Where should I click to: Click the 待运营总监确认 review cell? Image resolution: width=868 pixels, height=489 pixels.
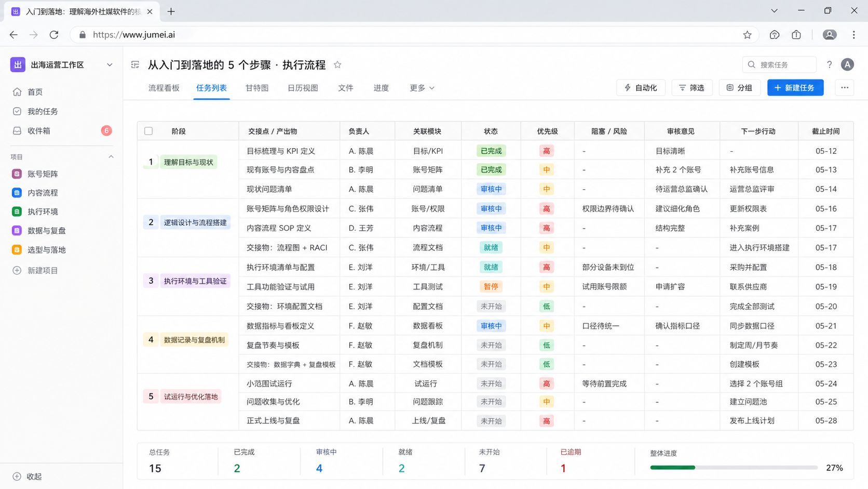click(x=681, y=189)
